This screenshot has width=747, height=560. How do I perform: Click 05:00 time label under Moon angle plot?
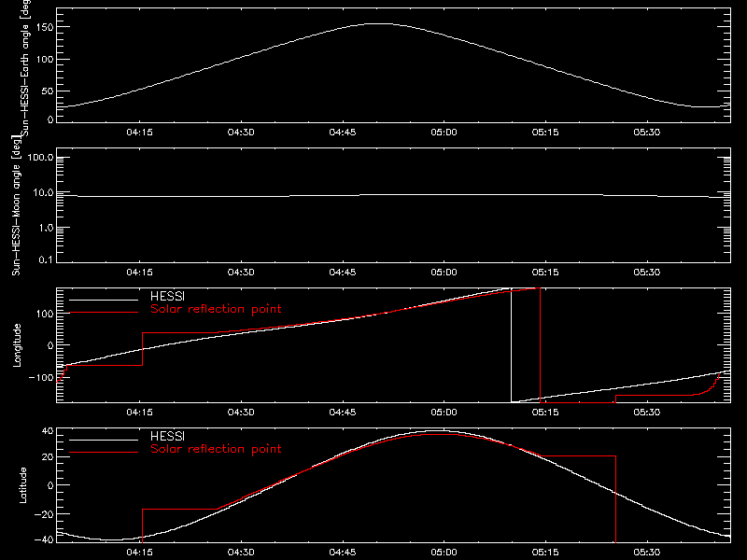[x=444, y=273]
